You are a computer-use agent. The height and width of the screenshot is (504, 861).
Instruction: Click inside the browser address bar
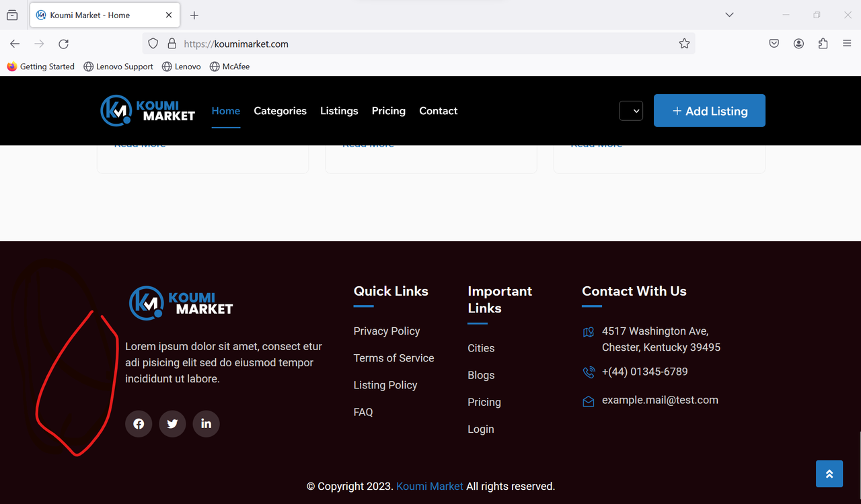coord(404,43)
